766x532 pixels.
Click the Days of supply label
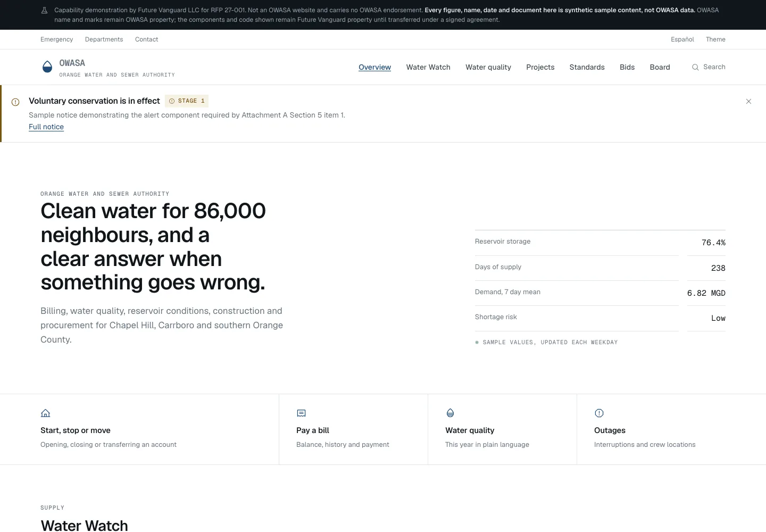point(498,267)
